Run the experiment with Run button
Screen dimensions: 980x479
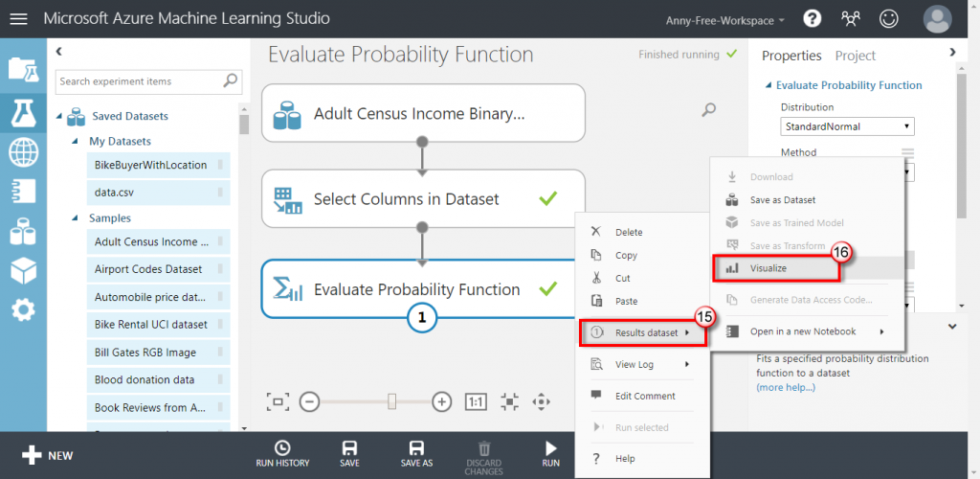tap(550, 455)
